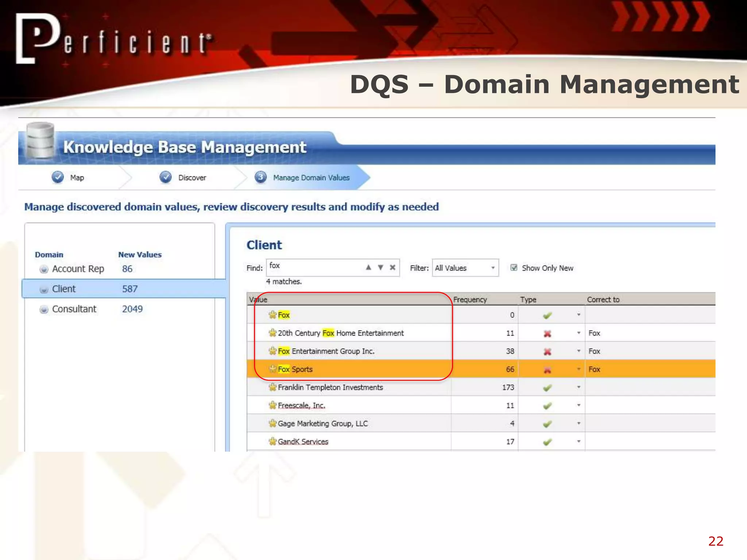Select the GandK Services value
The image size is (747, 560).
coord(303,442)
